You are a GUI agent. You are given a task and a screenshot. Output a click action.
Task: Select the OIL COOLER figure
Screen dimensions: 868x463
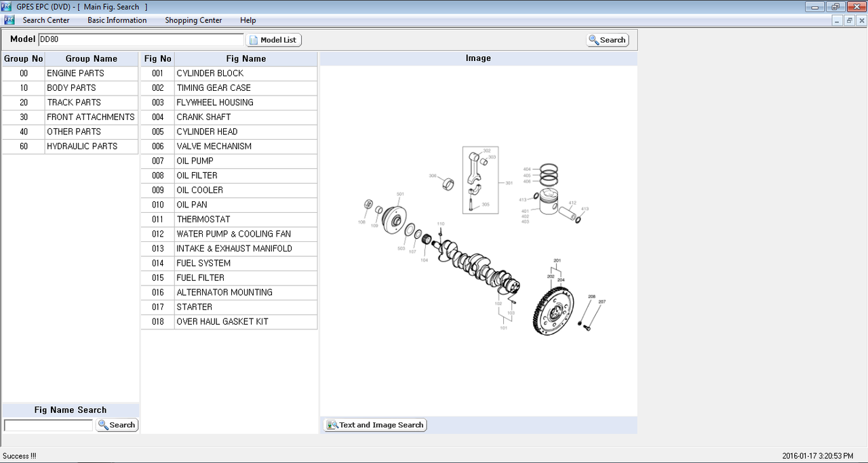coord(229,190)
